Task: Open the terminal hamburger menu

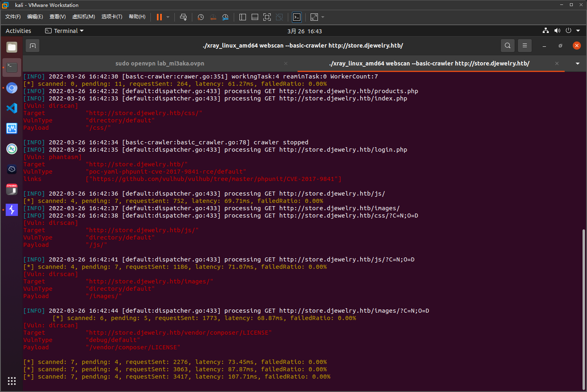Action: (x=525, y=46)
